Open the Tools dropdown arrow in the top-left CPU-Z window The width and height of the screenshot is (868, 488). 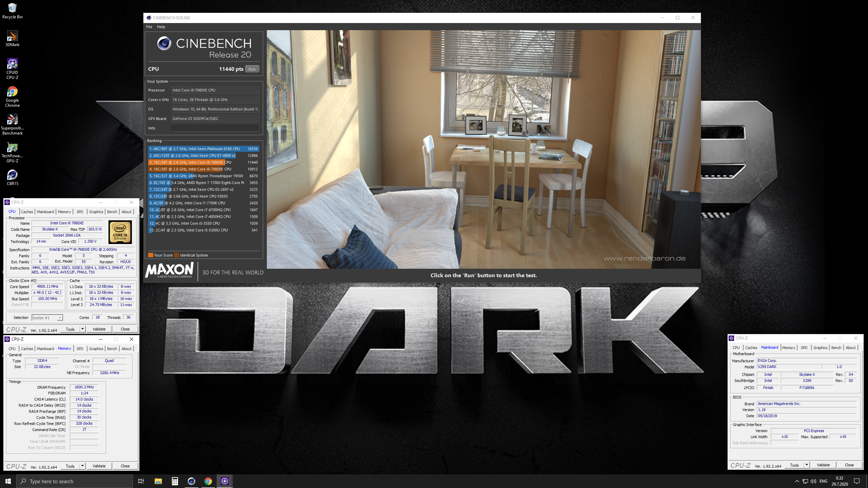click(82, 329)
